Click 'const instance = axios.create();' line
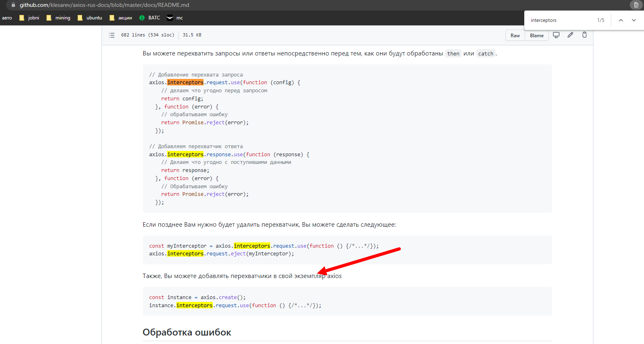Viewport: 644px width, 344px height. point(197,297)
